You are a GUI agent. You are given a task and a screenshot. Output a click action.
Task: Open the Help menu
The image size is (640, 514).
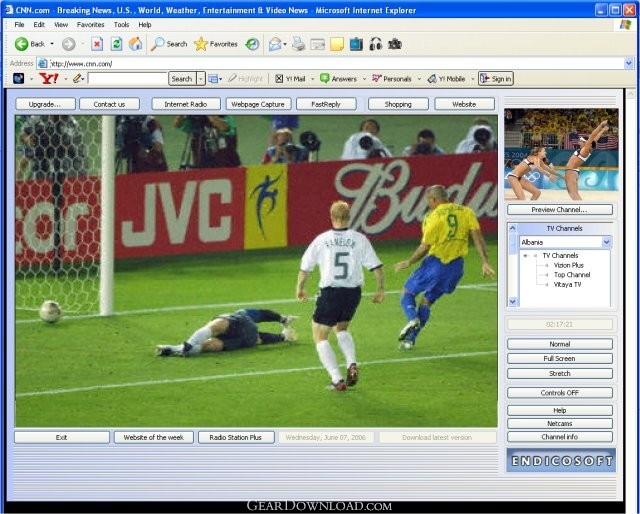tap(144, 24)
